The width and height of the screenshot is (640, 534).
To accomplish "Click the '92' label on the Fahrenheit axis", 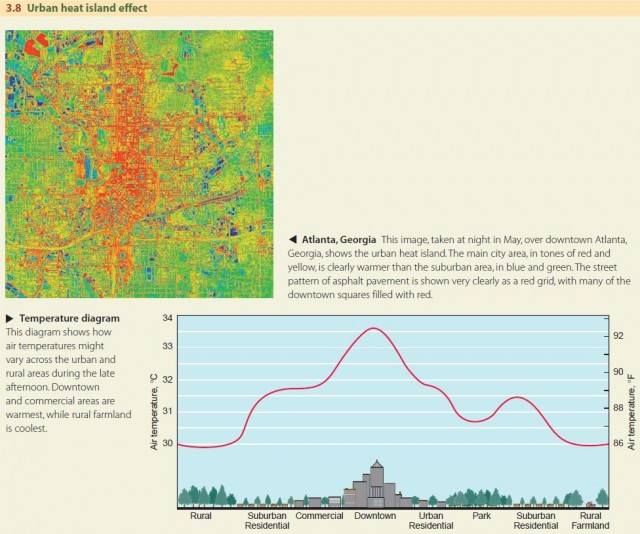I will [x=618, y=336].
